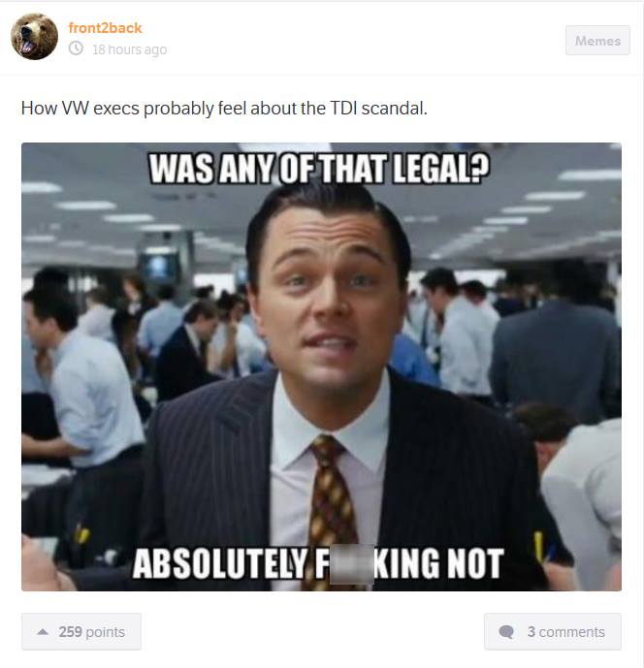Click the word 'points' beside the score
Viewport: 644px width, 668px height.
coord(105,632)
